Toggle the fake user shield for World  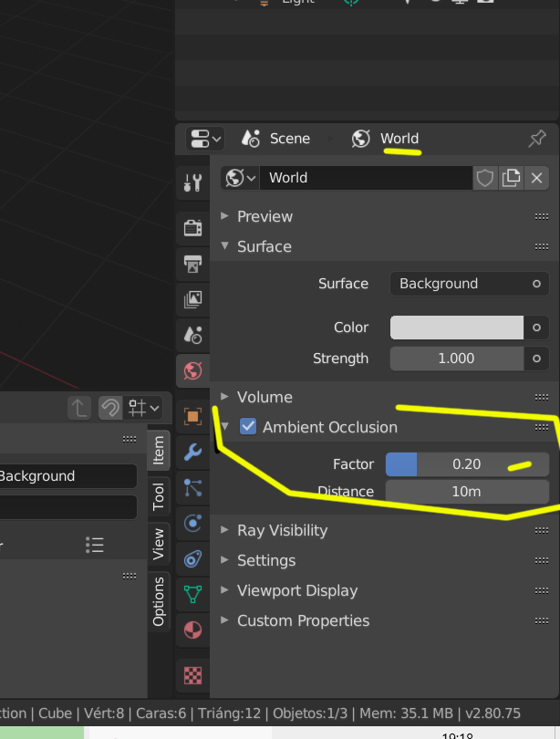click(x=485, y=178)
